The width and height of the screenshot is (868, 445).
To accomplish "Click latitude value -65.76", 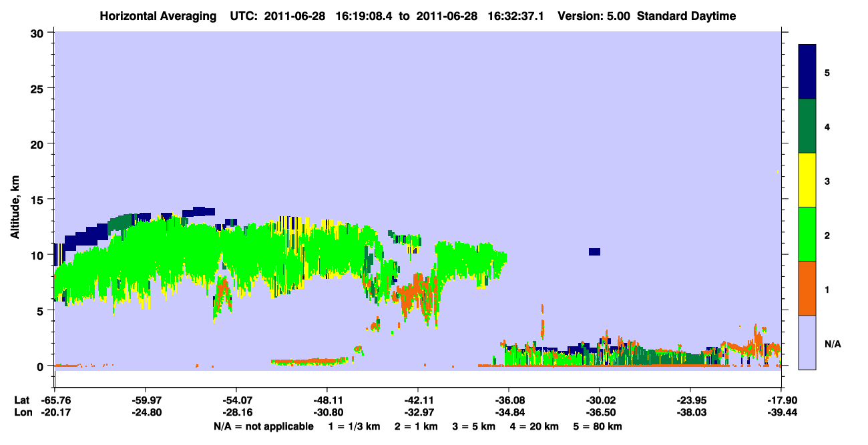I will (x=55, y=400).
